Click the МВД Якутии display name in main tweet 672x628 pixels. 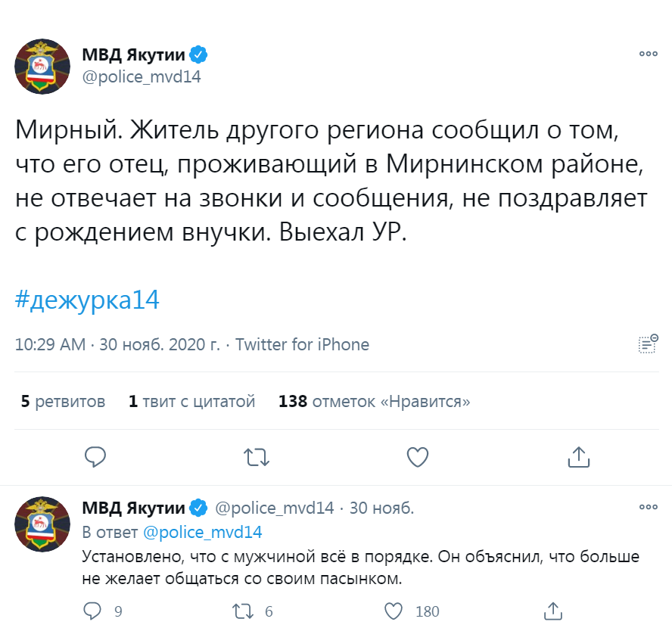[x=134, y=55]
